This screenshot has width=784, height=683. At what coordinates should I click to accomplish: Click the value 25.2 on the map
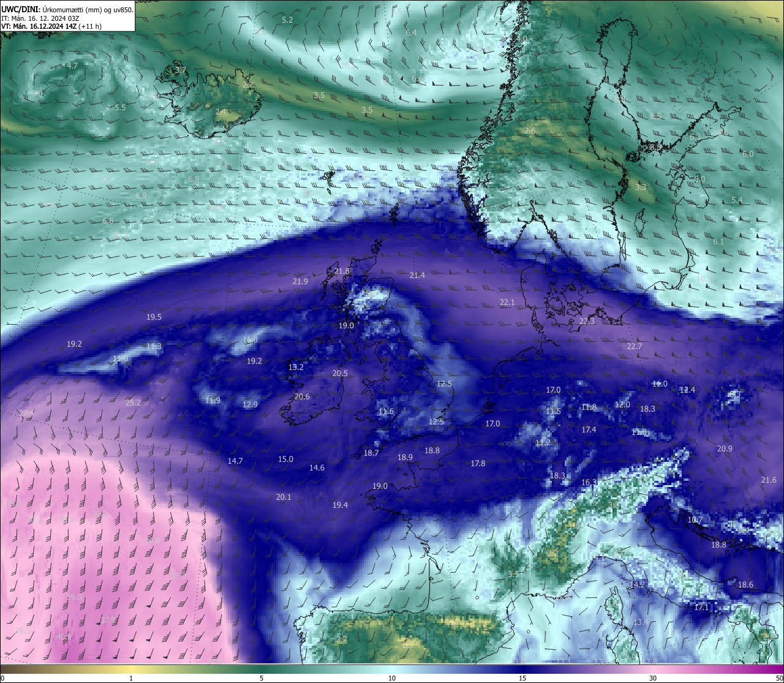133,402
